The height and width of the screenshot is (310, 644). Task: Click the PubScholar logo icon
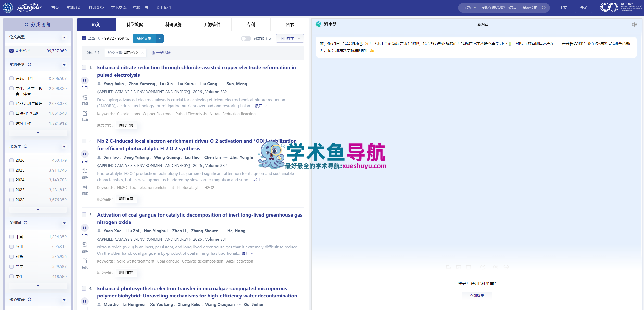pyautogui.click(x=29, y=8)
